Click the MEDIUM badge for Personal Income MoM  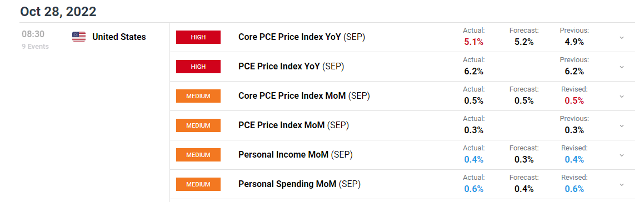click(198, 155)
